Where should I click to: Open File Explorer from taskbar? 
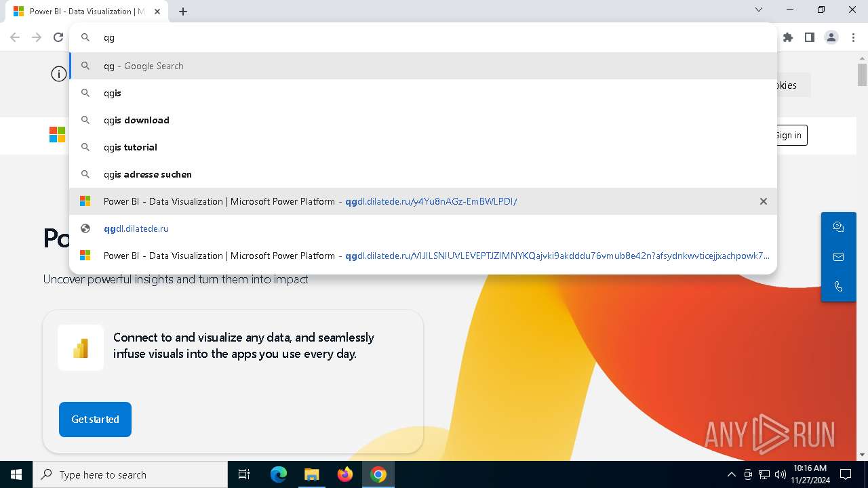pos(311,474)
